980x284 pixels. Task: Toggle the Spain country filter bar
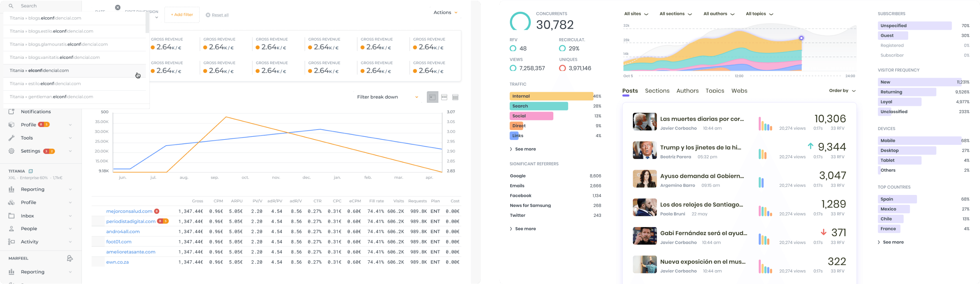[897, 199]
